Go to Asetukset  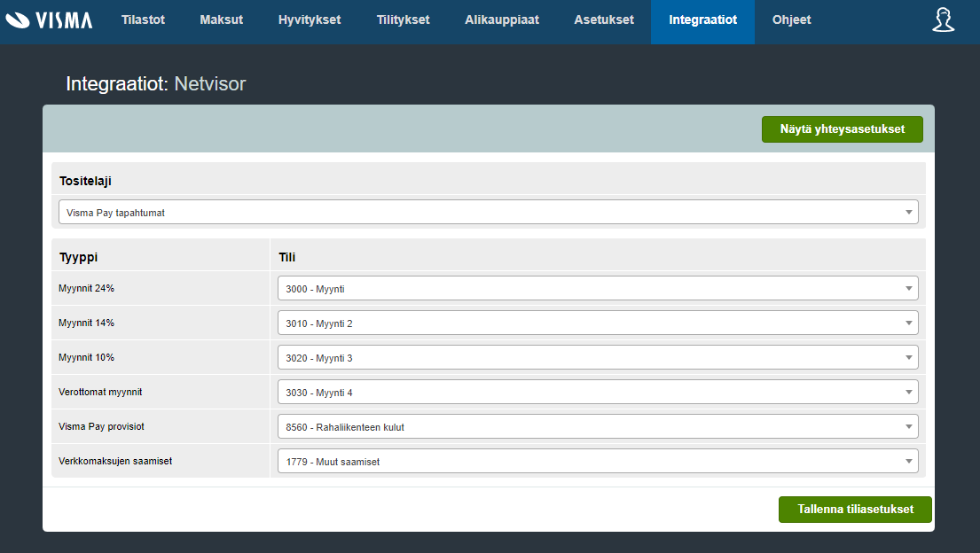(603, 19)
